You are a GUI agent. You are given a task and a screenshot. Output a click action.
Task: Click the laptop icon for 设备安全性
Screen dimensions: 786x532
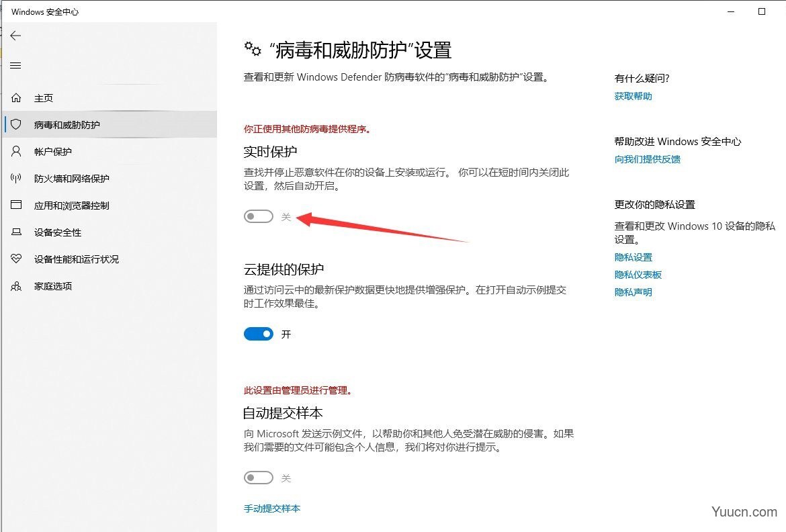click(x=16, y=232)
